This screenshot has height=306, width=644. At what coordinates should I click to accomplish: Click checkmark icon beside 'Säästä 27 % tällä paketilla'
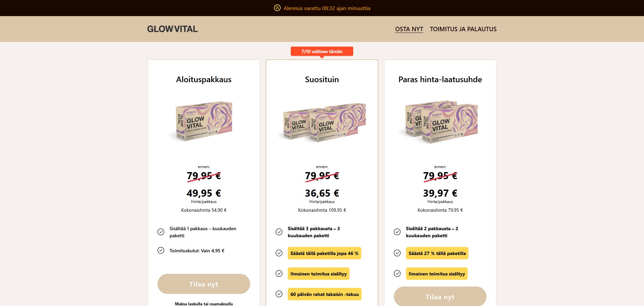coord(397,253)
